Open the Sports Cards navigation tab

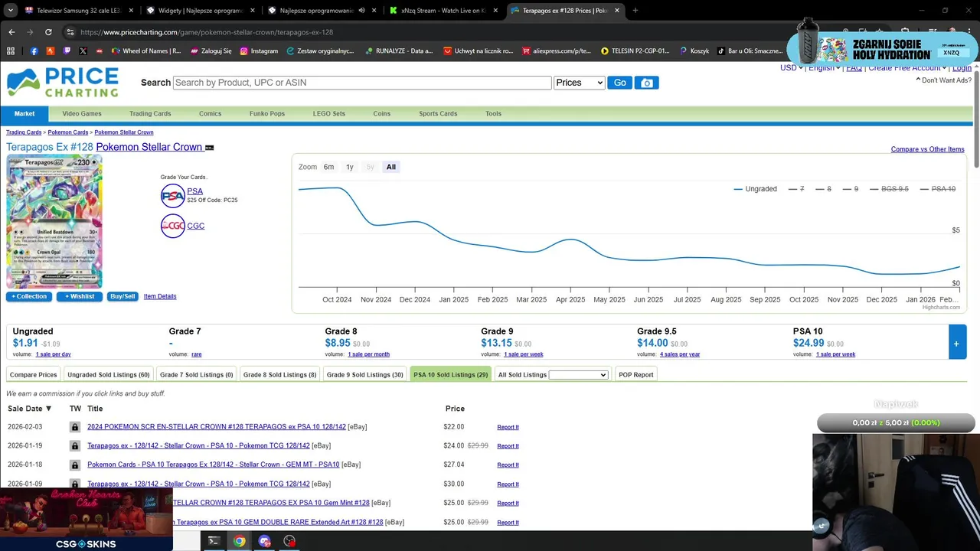(438, 113)
